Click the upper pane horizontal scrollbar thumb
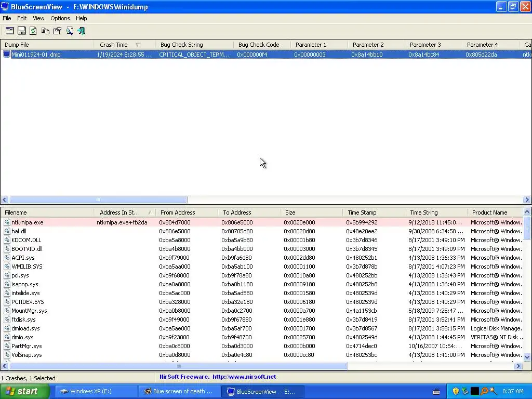The width and height of the screenshot is (532, 399). point(98,199)
